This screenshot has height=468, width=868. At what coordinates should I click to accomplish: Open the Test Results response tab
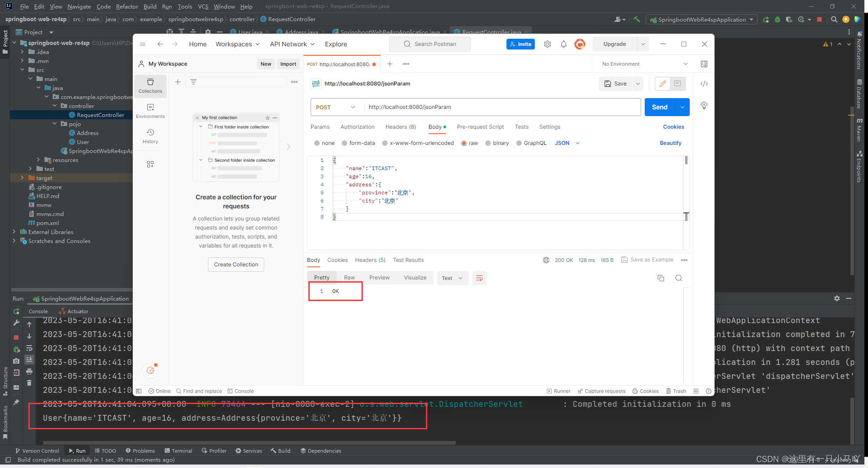coord(408,260)
